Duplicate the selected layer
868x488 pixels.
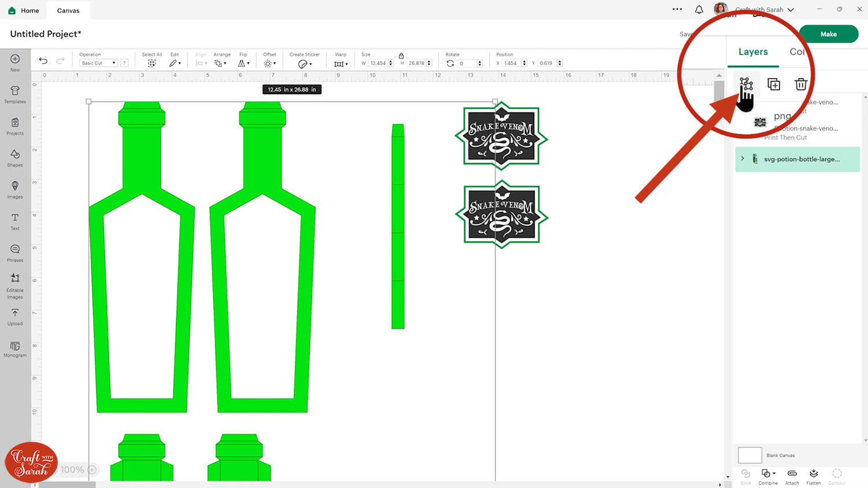[x=774, y=84]
